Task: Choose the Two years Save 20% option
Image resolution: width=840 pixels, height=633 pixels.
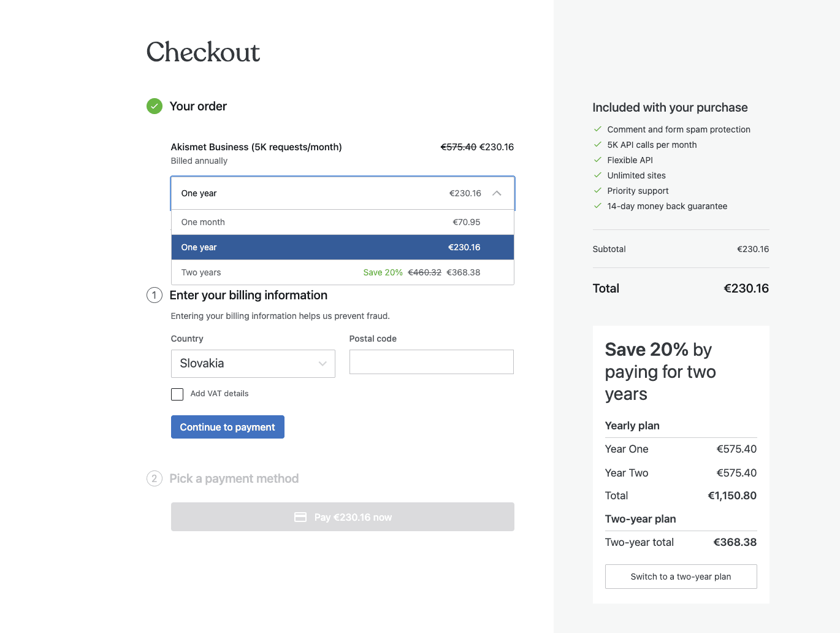Action: point(343,272)
